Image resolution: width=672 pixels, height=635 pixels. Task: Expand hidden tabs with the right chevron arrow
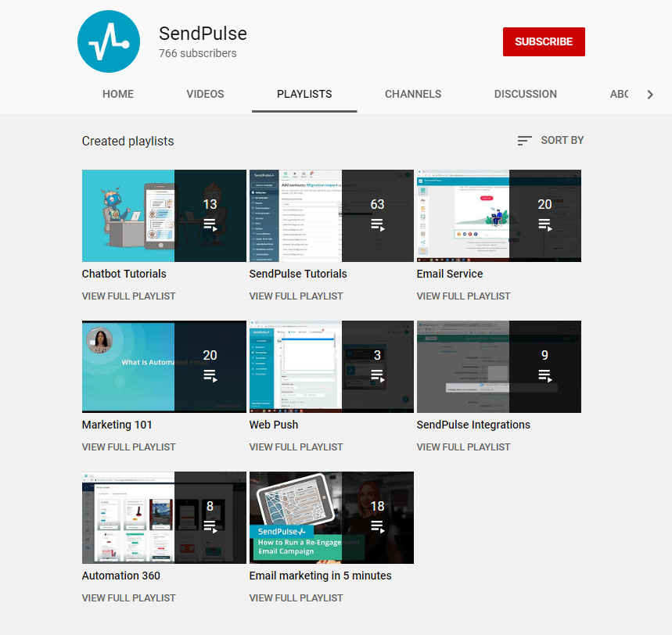[x=650, y=93]
